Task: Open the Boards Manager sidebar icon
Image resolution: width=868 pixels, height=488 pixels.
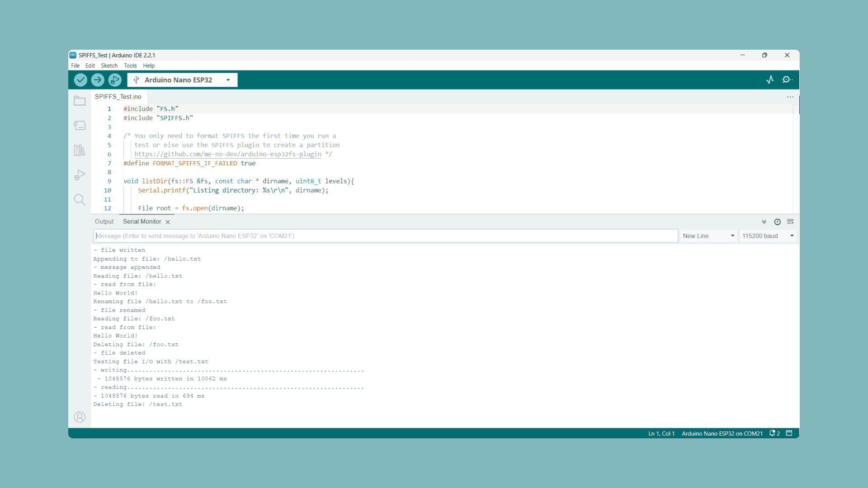Action: click(x=80, y=126)
